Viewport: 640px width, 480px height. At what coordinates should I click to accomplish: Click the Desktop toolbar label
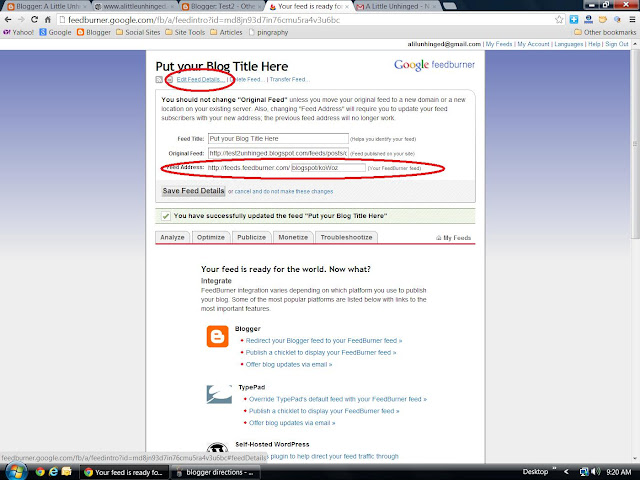(535, 472)
